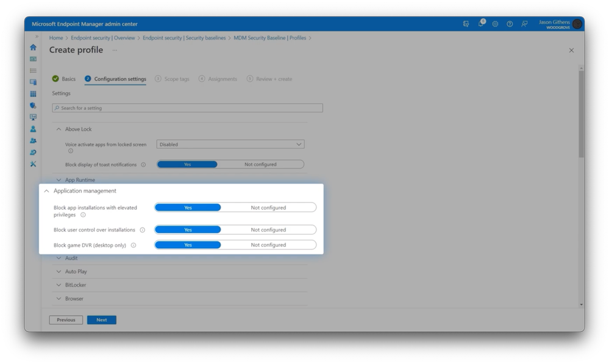The height and width of the screenshot is (364, 609).
Task: Open Groups icon in left sidebar
Action: [33, 141]
